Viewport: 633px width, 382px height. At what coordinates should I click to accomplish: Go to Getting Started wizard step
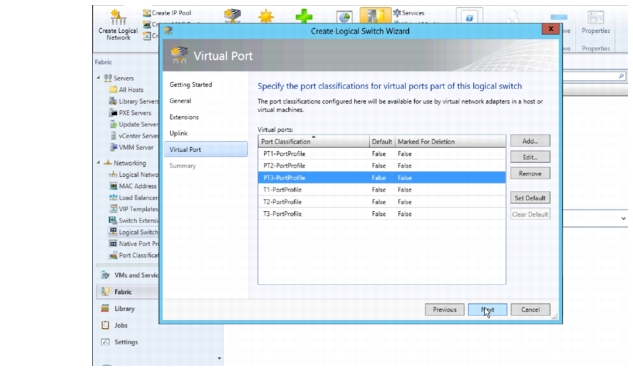coord(191,84)
